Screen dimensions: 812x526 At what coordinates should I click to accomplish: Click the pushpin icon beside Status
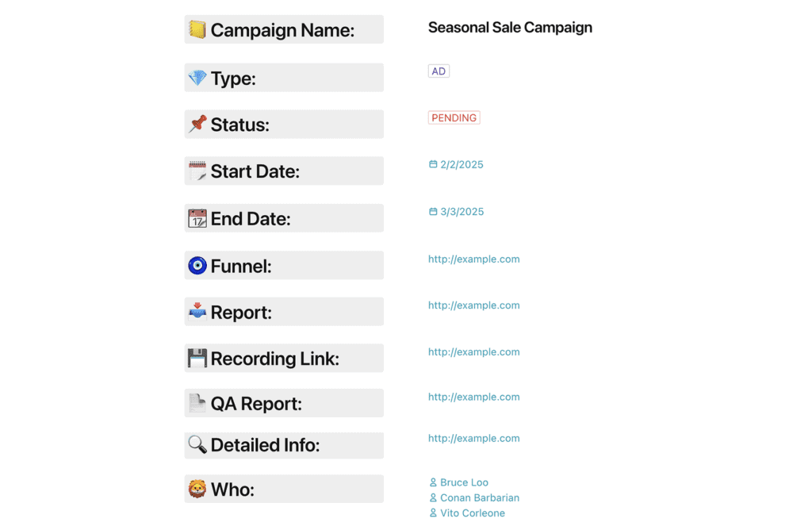[x=197, y=125]
